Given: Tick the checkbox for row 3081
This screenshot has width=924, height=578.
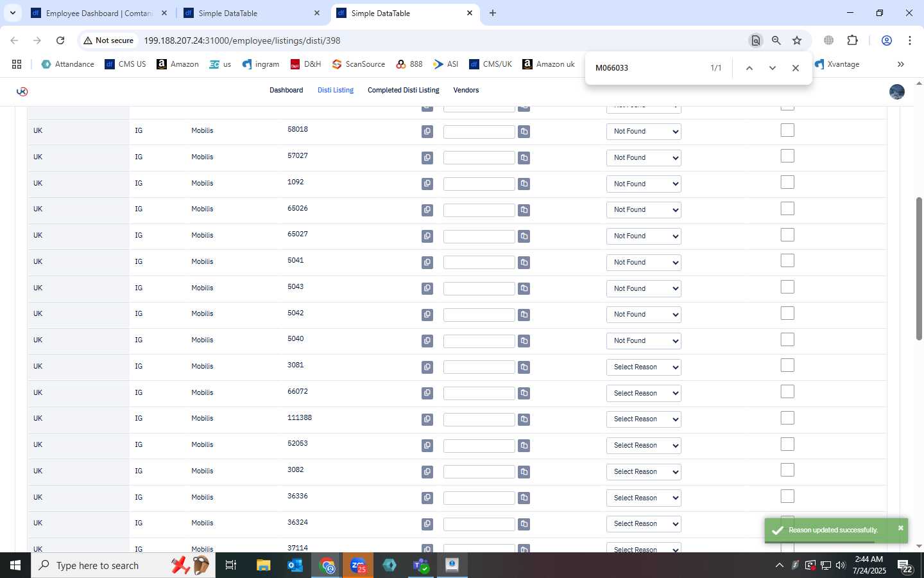Looking at the screenshot, I should (x=787, y=365).
